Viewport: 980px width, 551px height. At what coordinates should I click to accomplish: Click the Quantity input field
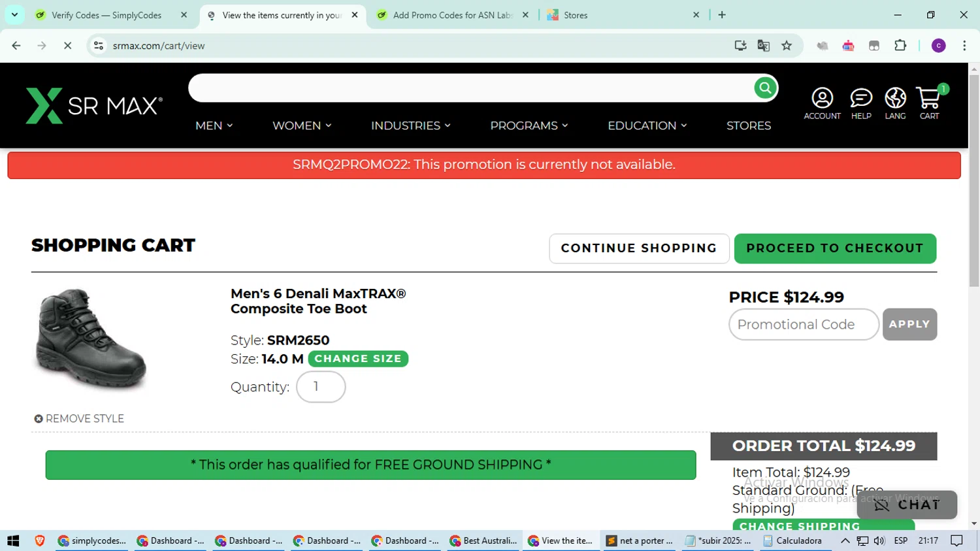coord(321,387)
